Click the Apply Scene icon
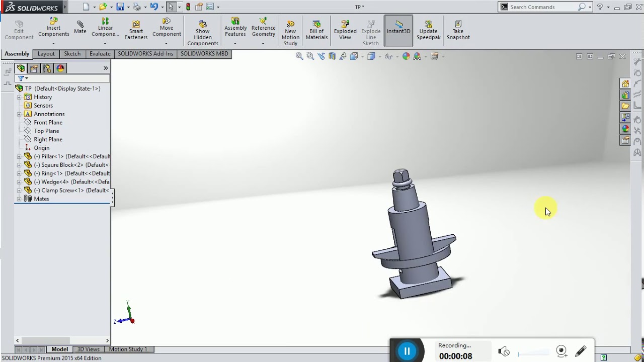644x362 pixels. [x=417, y=56]
